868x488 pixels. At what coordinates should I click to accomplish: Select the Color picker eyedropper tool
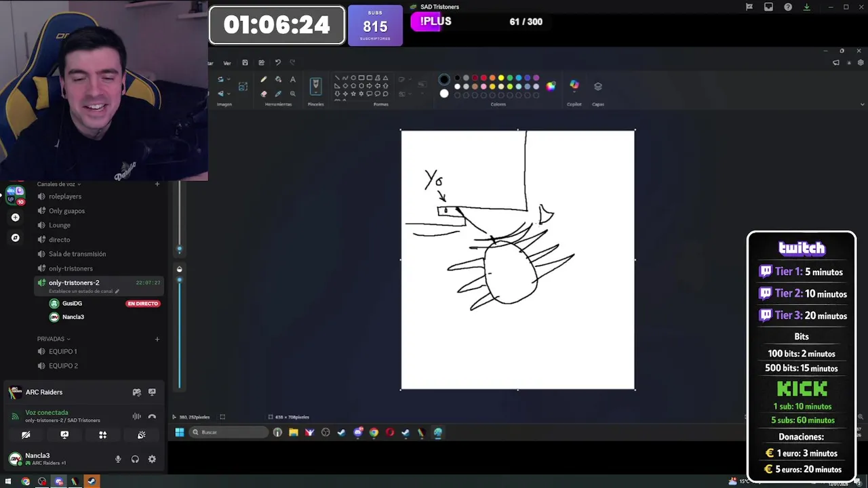click(279, 94)
